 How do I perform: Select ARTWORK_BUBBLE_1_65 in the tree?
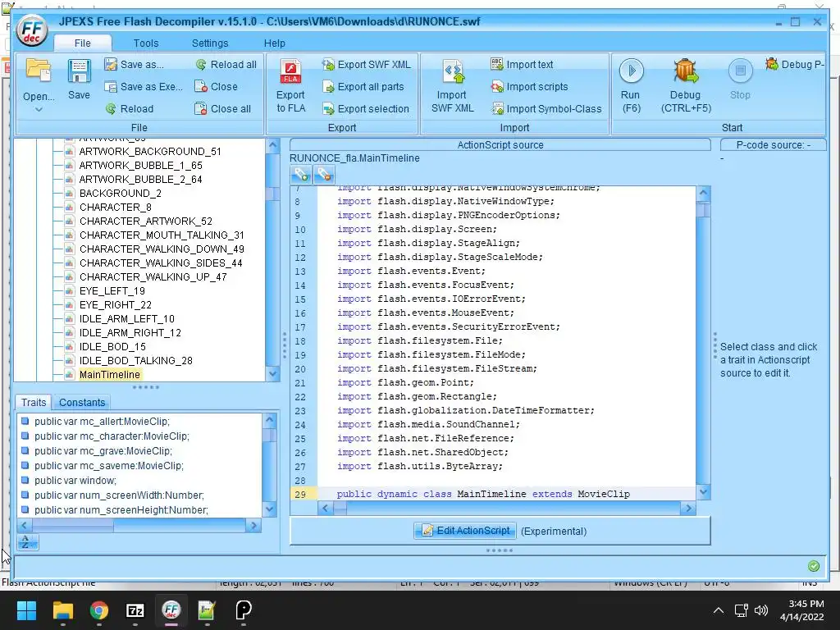(x=141, y=166)
